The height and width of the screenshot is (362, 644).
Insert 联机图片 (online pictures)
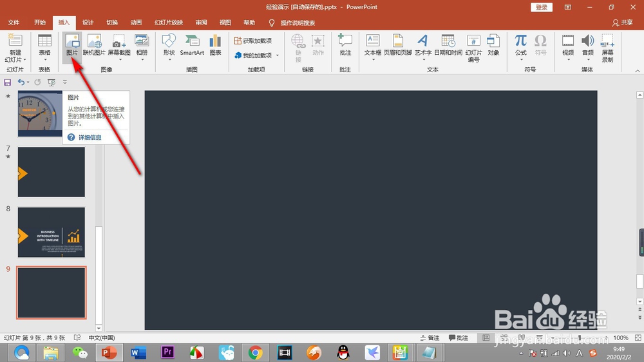click(94, 45)
